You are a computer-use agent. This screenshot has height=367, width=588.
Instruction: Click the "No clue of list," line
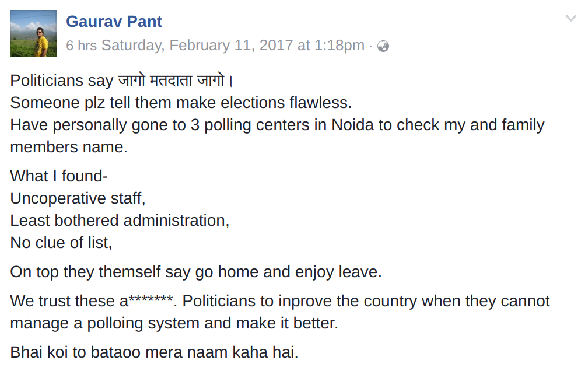click(61, 242)
